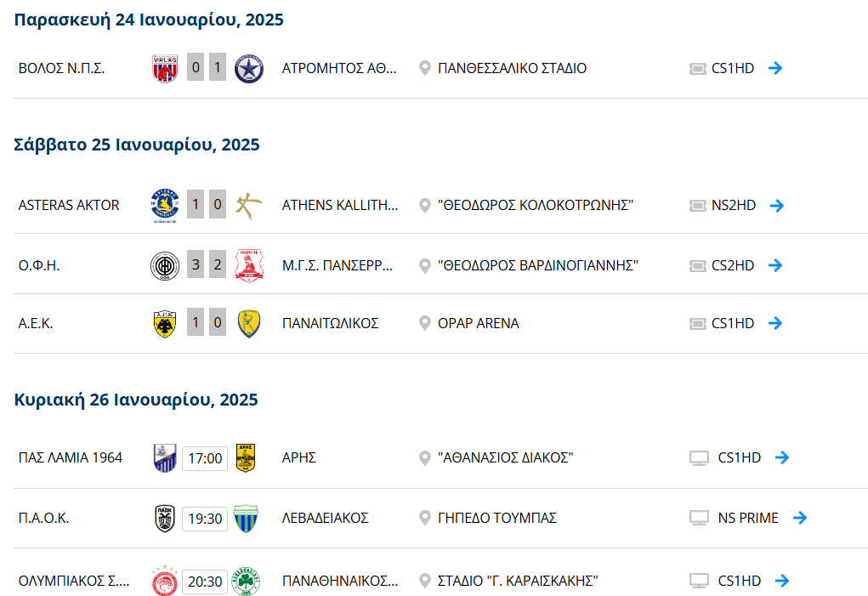Click the TV icon next to CS2HD
This screenshot has height=596, width=868.
(697, 265)
